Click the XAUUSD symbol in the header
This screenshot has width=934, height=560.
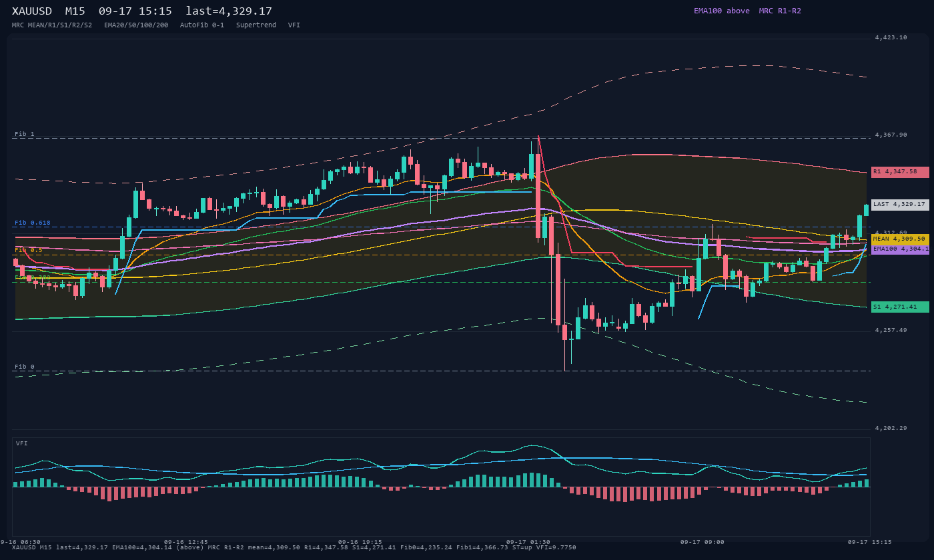[x=33, y=11]
